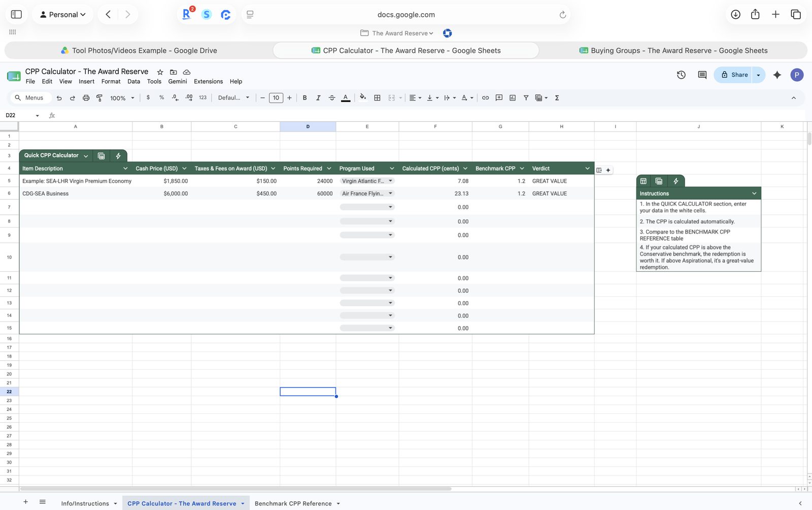Click Menus search button
812x510 pixels.
30,98
